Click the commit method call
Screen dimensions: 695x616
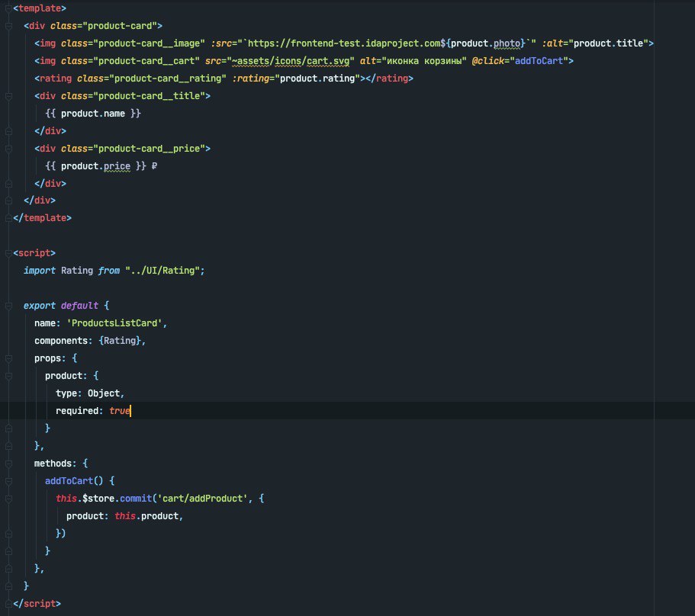tap(136, 499)
